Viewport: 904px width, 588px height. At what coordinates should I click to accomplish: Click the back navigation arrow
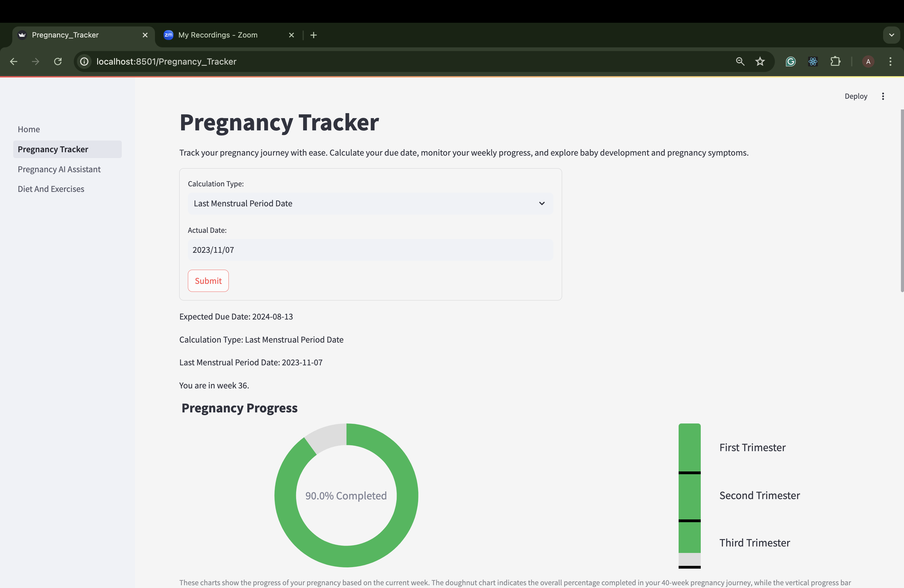coord(14,62)
